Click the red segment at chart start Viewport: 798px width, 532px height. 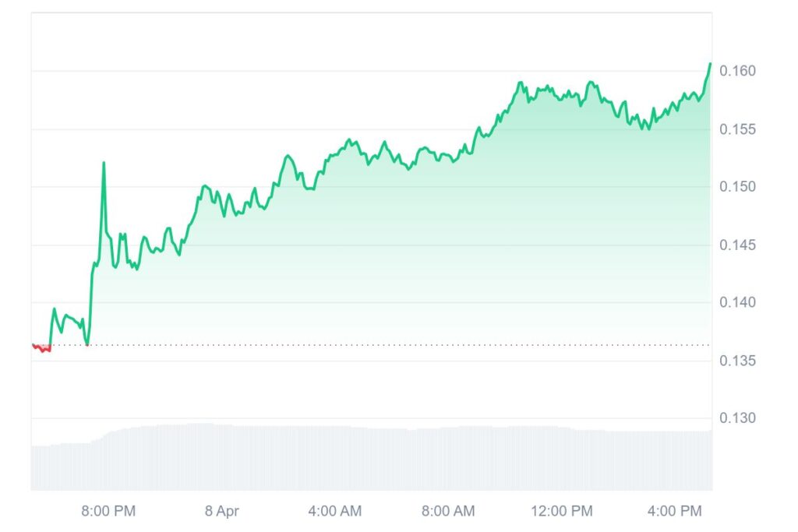(41, 348)
